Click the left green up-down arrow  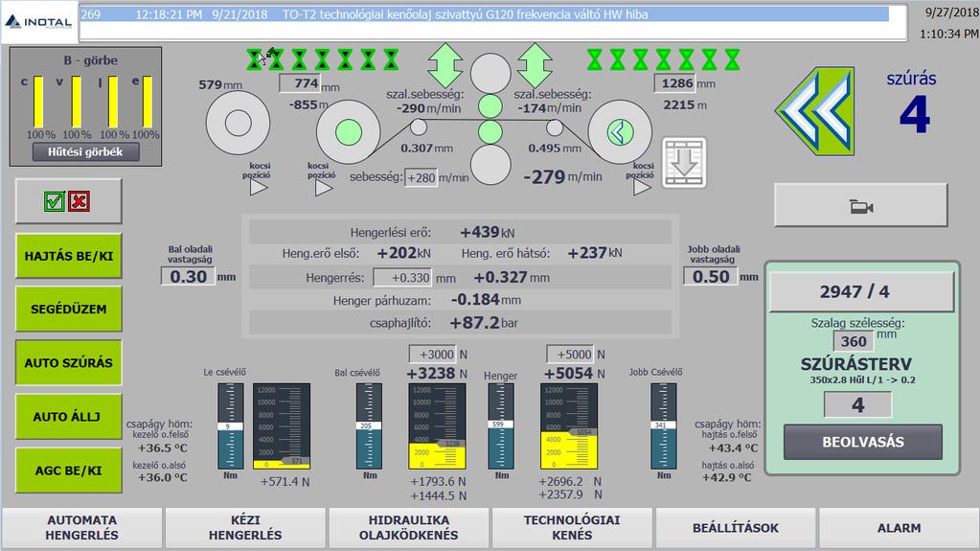445,65
